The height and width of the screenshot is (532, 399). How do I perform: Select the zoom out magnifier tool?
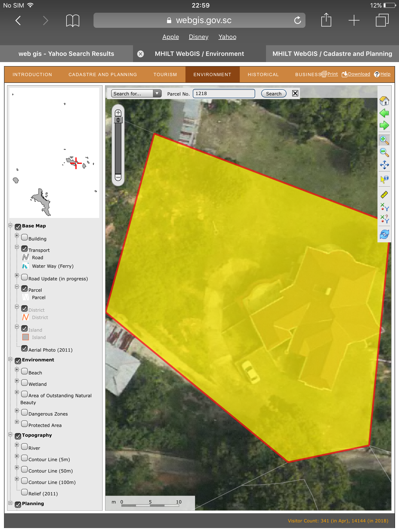384,152
